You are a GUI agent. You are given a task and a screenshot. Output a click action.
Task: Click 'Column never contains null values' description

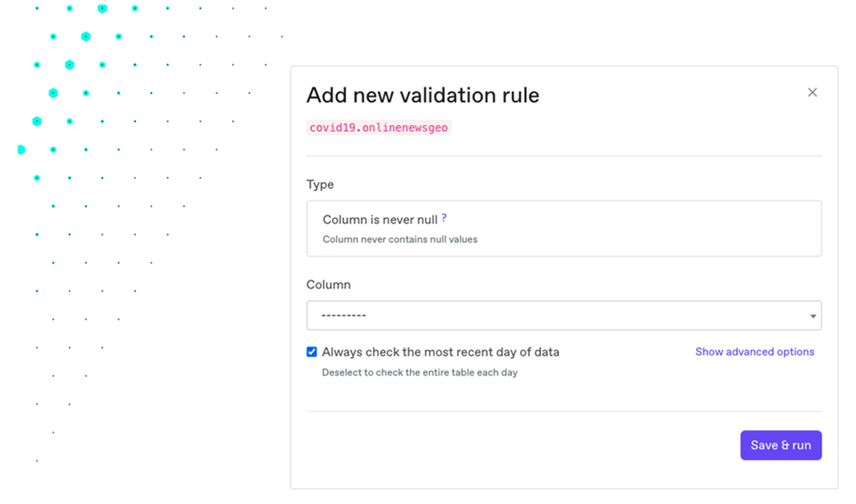399,240
